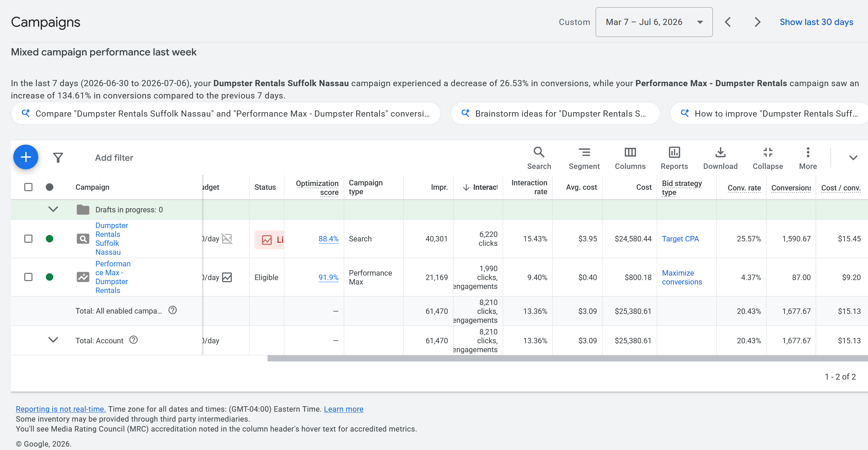The image size is (868, 450).
Task: Sort by Impr. column header
Action: (x=439, y=187)
